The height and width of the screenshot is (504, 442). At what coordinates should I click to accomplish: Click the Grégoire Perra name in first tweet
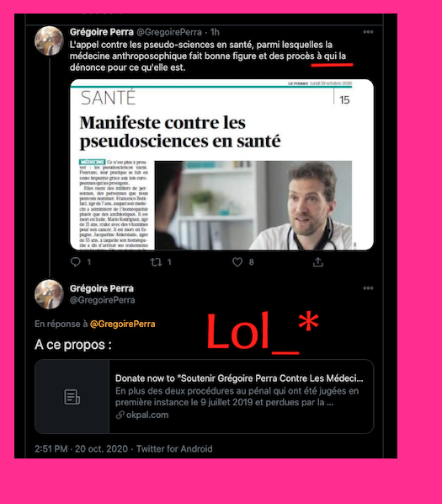102,32
